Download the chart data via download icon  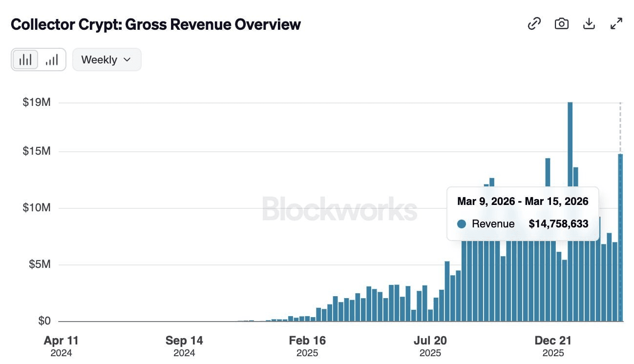point(589,23)
